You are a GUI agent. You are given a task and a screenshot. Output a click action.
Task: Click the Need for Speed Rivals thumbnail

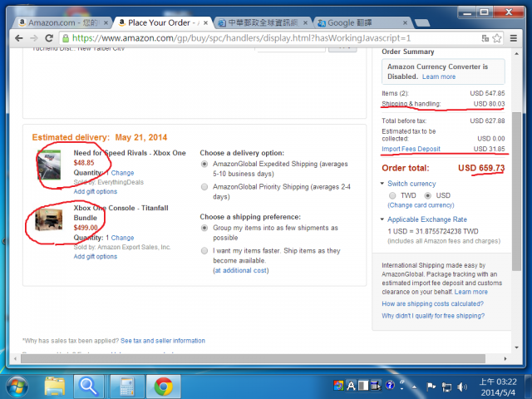[x=49, y=165]
